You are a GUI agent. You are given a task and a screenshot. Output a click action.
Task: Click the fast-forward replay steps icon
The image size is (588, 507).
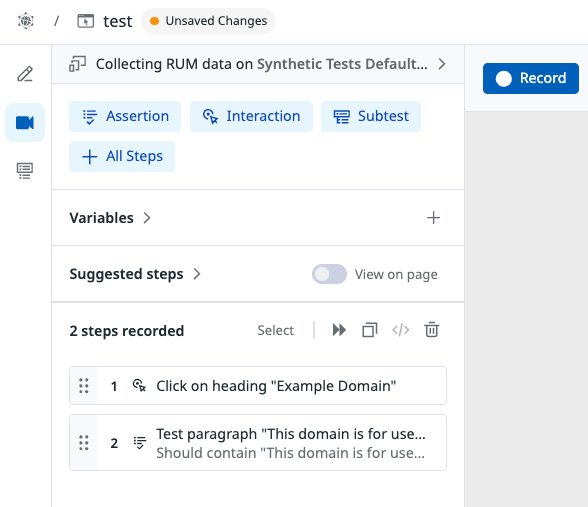(339, 330)
